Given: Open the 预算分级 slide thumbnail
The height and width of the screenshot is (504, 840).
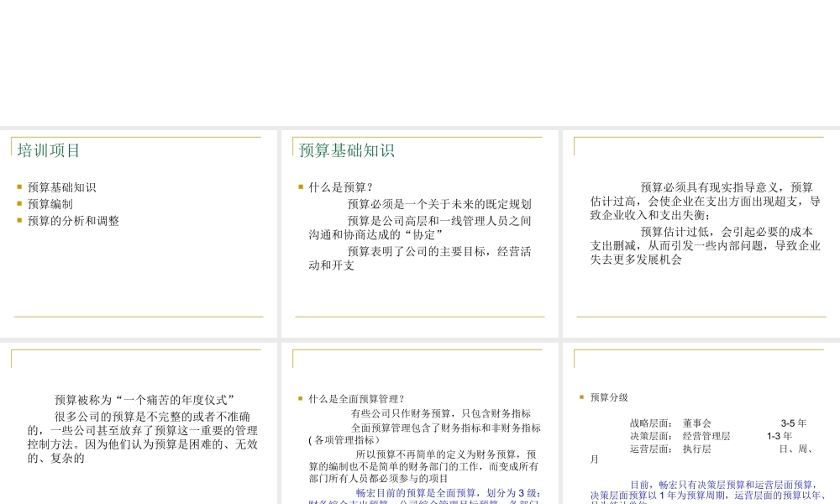Looking at the screenshot, I should (701, 423).
